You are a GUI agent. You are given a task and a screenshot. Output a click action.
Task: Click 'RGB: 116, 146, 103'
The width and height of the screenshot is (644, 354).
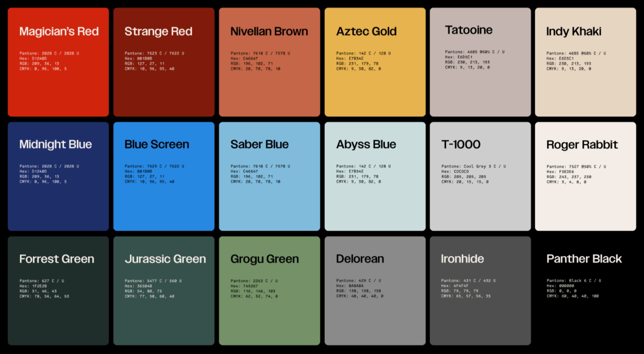tap(253, 291)
